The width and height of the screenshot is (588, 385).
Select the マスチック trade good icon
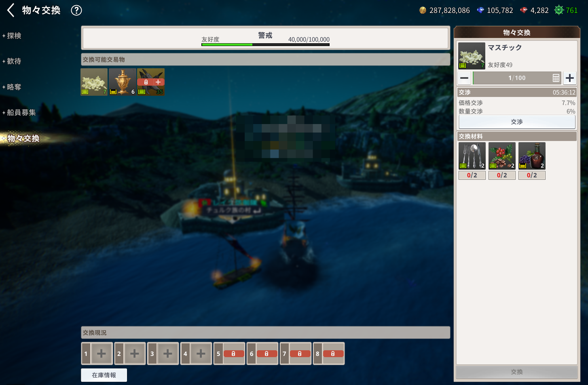[94, 82]
